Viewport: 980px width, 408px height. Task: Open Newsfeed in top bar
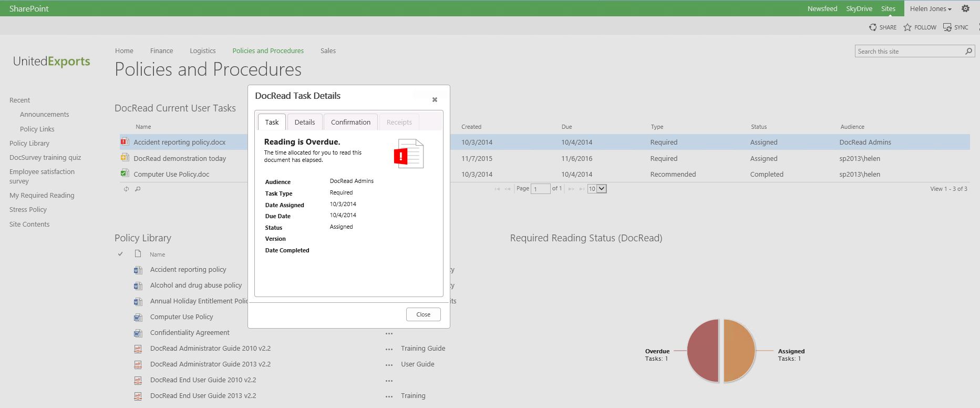[822, 8]
